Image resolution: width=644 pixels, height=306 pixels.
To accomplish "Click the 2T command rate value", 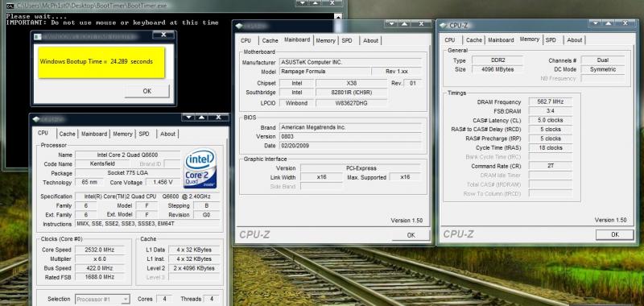I will pyautogui.click(x=551, y=166).
